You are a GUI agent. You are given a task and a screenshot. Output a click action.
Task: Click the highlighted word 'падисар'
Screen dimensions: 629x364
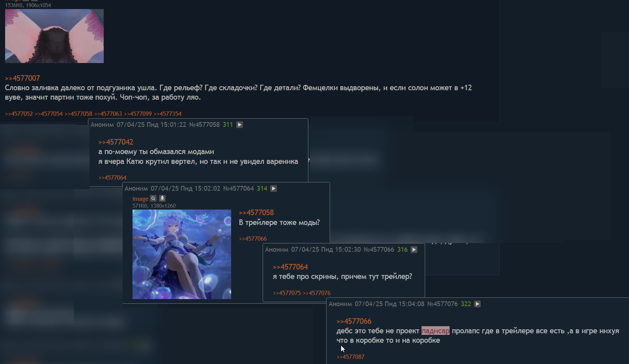(x=435, y=331)
